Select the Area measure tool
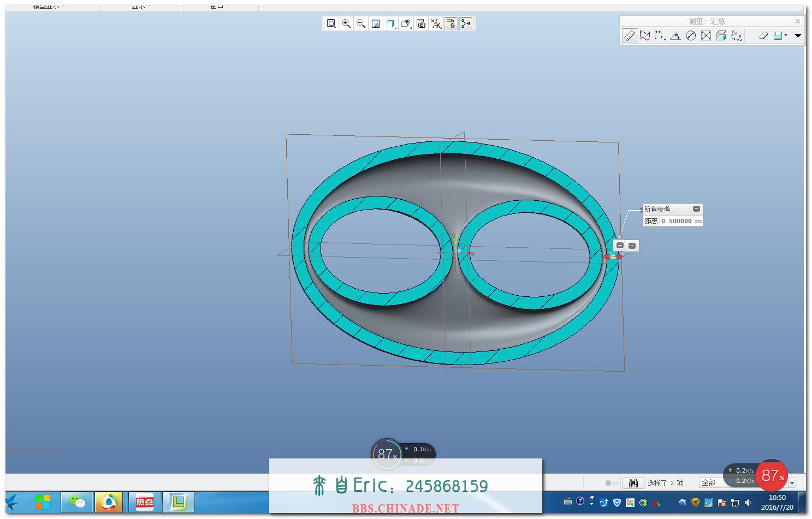The image size is (812, 519). point(706,35)
